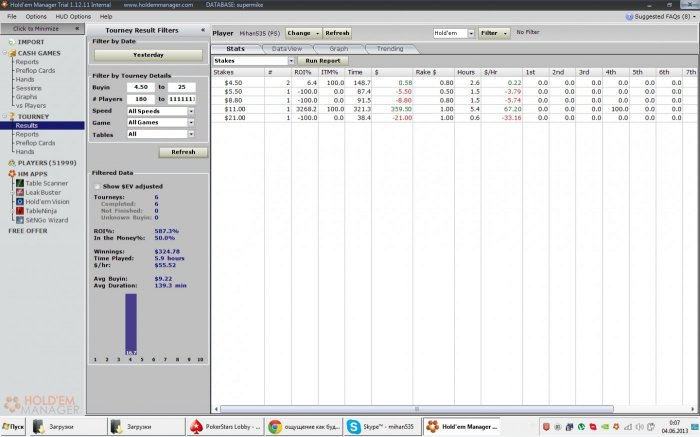Sort by the $/Hr column header
Viewport: 700px width, 437px height.
[501, 72]
